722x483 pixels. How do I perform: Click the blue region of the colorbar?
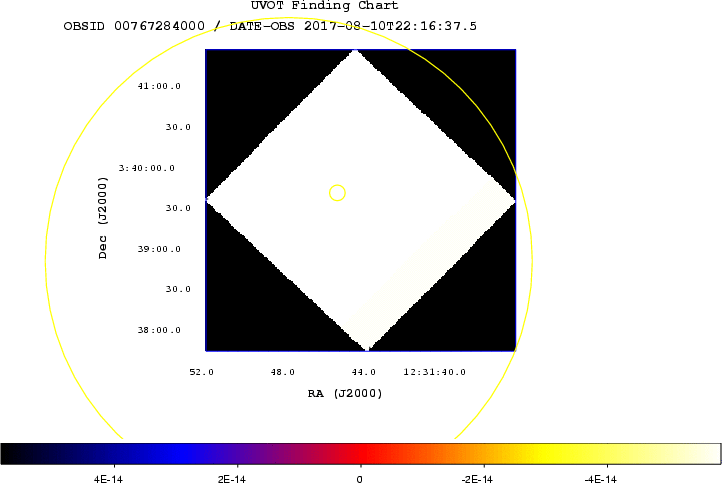pyautogui.click(x=180, y=454)
